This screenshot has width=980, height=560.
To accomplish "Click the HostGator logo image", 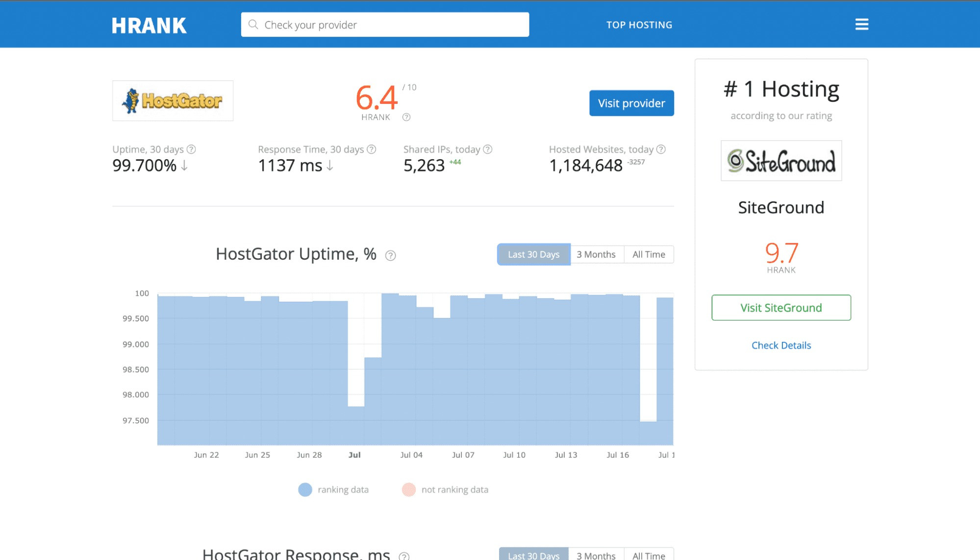I will click(x=173, y=101).
